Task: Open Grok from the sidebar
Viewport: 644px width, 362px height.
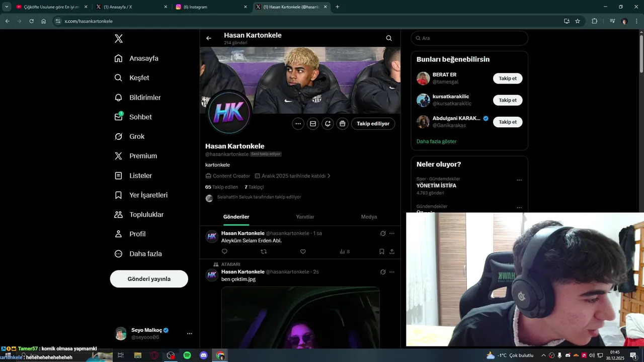Action: pyautogui.click(x=129, y=136)
